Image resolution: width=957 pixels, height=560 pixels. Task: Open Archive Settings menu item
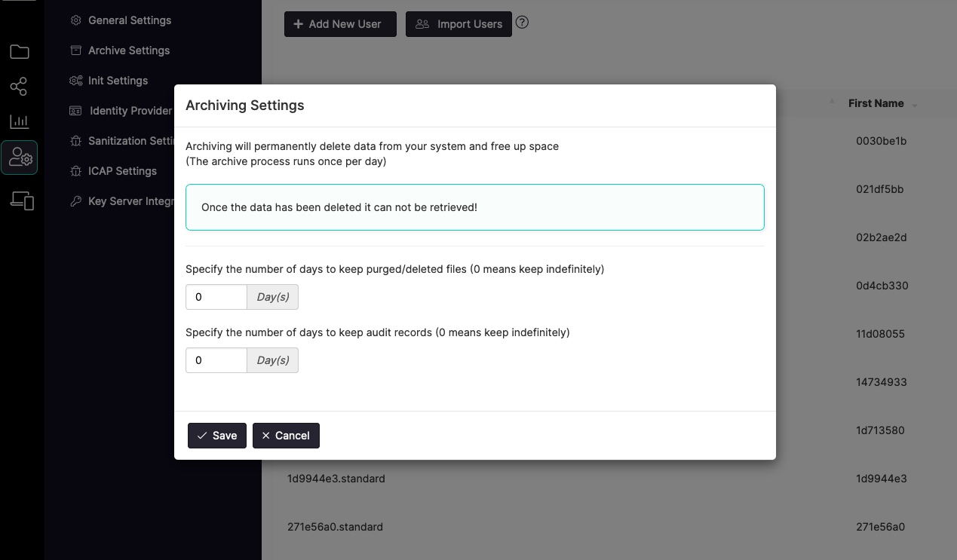(128, 50)
